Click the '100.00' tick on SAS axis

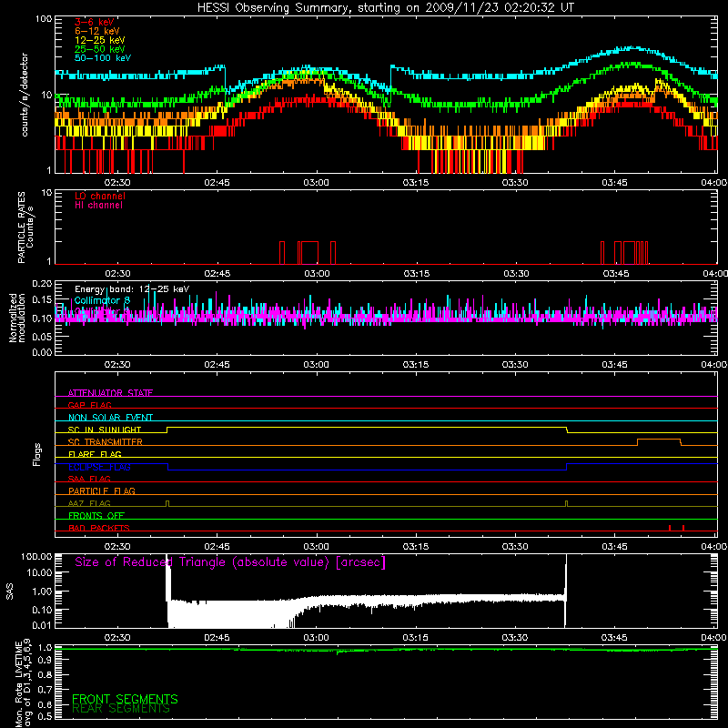(36, 556)
